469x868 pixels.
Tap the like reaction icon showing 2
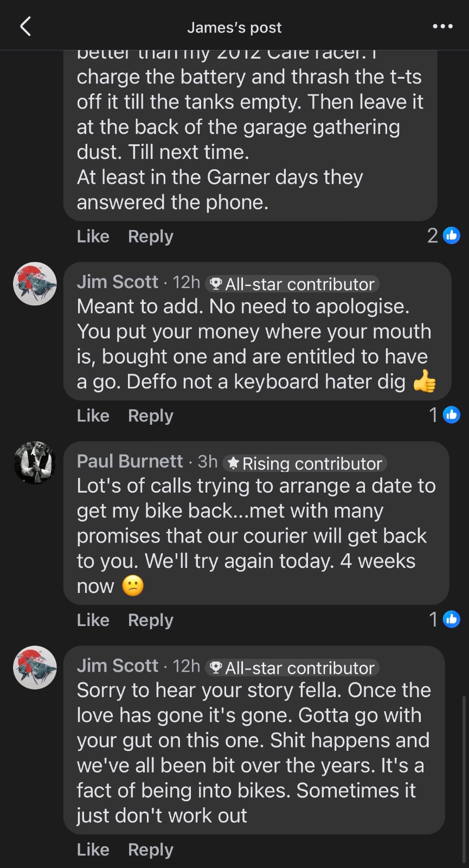pyautogui.click(x=451, y=235)
